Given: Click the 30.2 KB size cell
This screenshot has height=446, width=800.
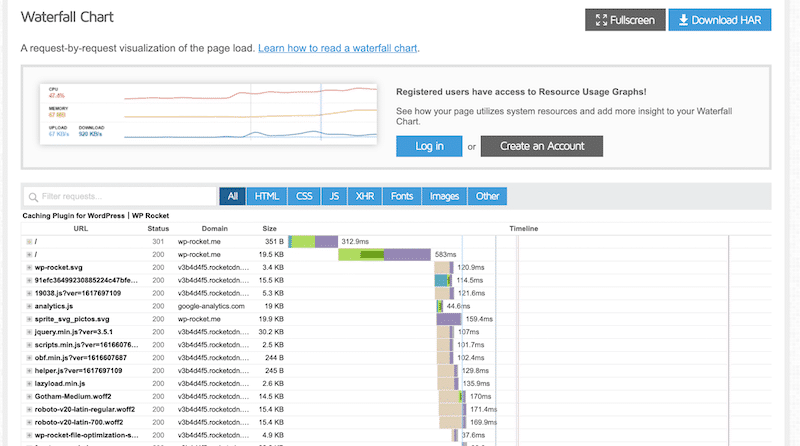Looking at the screenshot, I should [271, 332].
